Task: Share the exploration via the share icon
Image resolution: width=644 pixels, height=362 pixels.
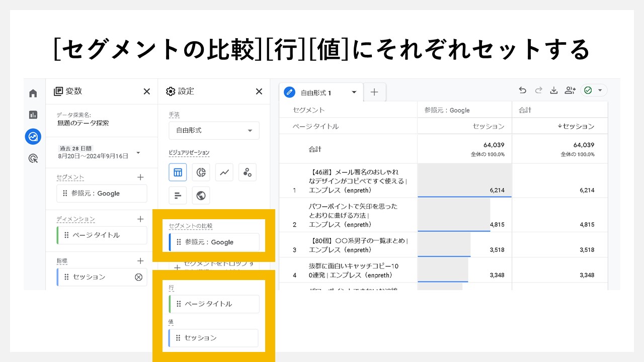Action: pos(570,90)
